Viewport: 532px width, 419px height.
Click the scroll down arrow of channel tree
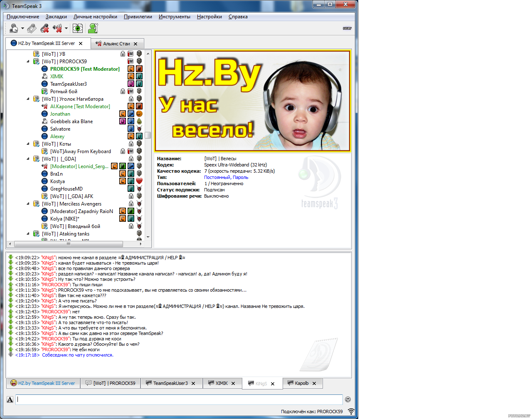pos(148,237)
